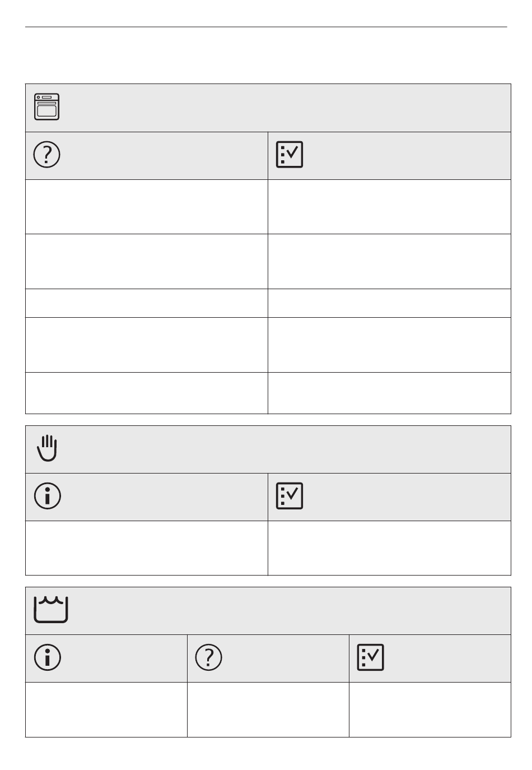Select empty right cell in water basin table
Screen dimensions: 532x770
430,709
